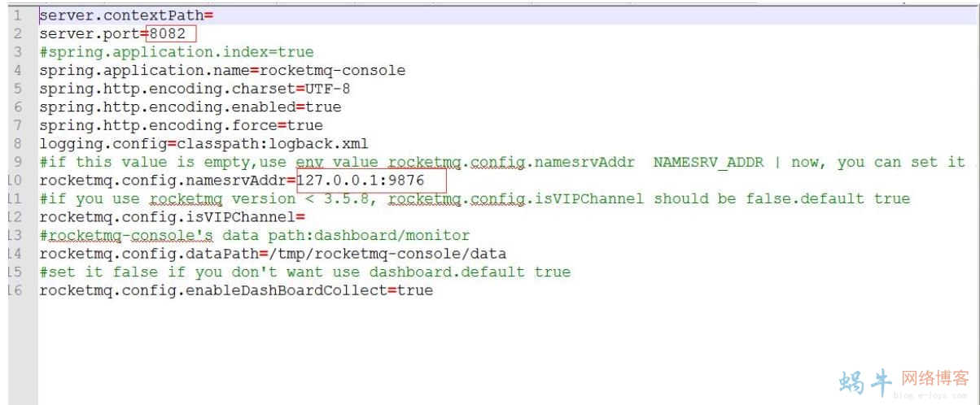The image size is (980, 405).
Task: Click the line "spring.http.encoding.force=true"
Action: pos(181,125)
